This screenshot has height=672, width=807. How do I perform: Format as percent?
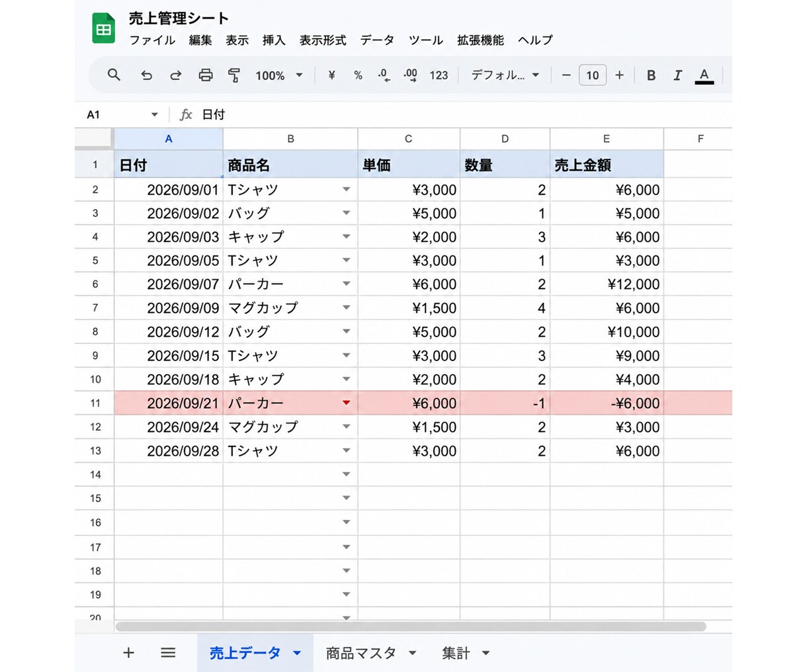(x=358, y=75)
